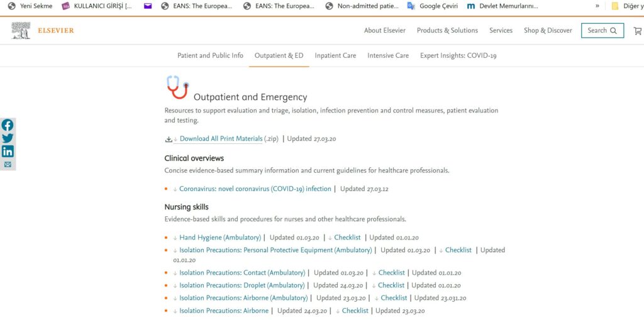Open Coronavirus novel coronavirus (COVID-19) infection link
Viewport: 644px width, 320px height.
255,189
